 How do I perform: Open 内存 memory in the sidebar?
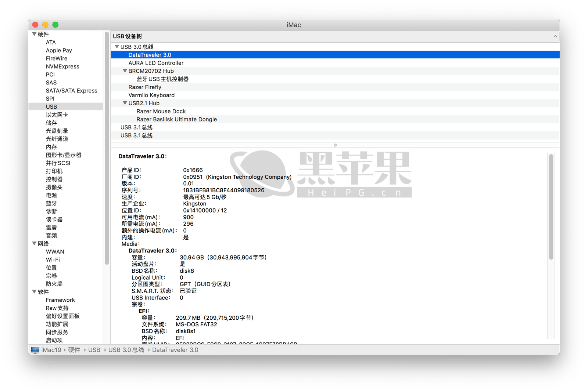coord(51,147)
